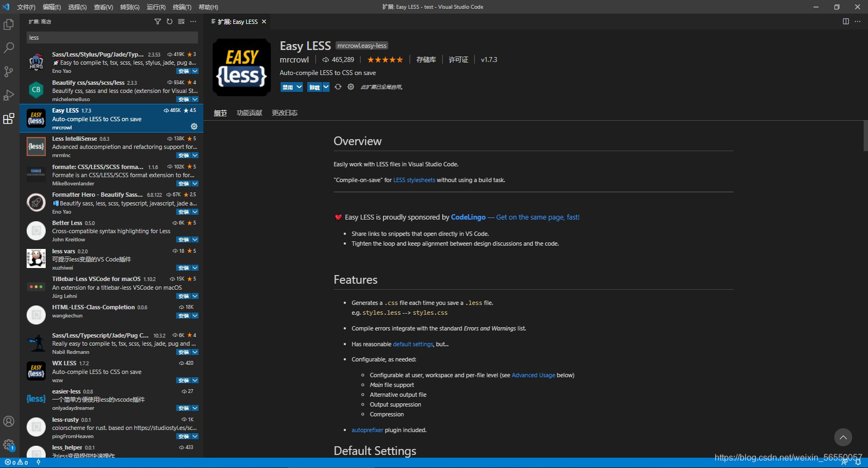Expand uninstall dropdown arrow on Easy LESS page

pos(326,87)
